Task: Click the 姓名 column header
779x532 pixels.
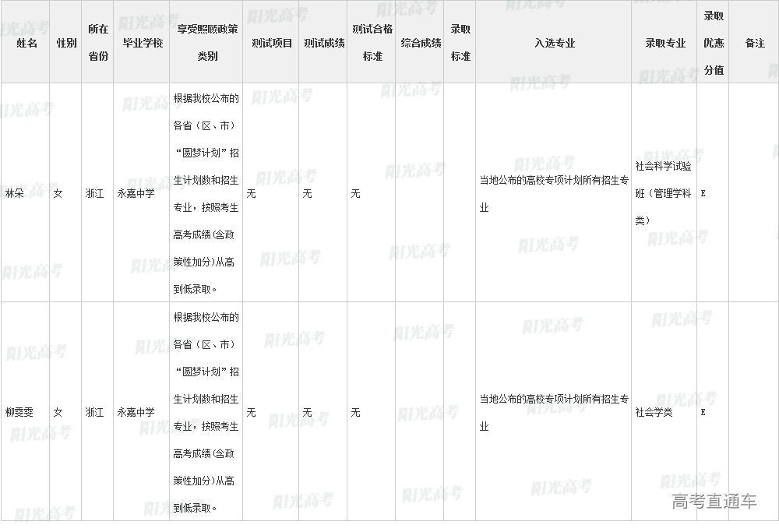Action: (26, 43)
